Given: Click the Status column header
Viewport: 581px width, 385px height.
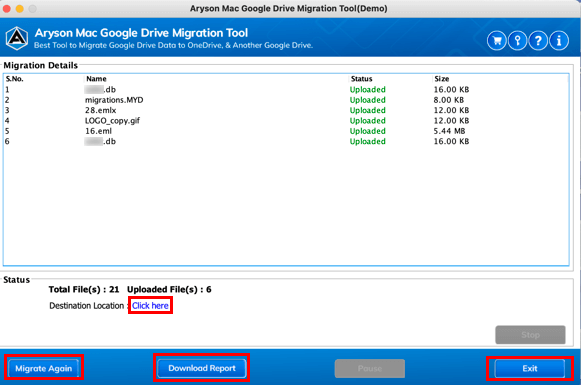Looking at the screenshot, I should pyautogui.click(x=362, y=79).
